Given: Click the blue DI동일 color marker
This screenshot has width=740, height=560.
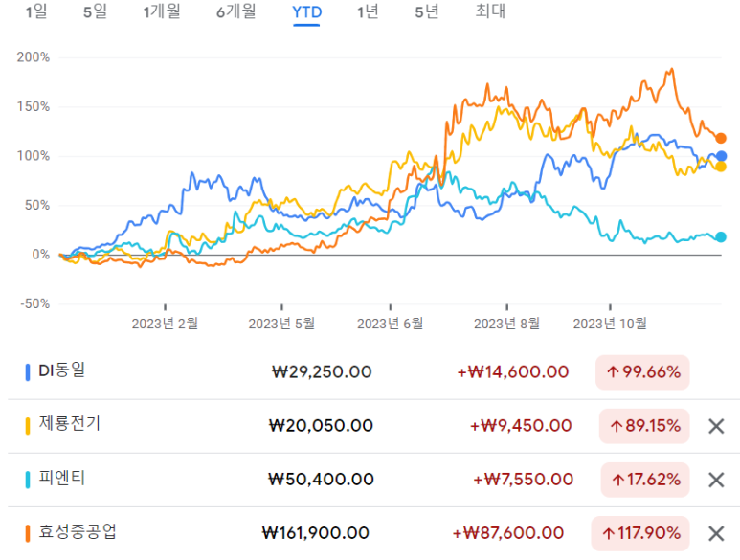Looking at the screenshot, I should click(x=28, y=372).
